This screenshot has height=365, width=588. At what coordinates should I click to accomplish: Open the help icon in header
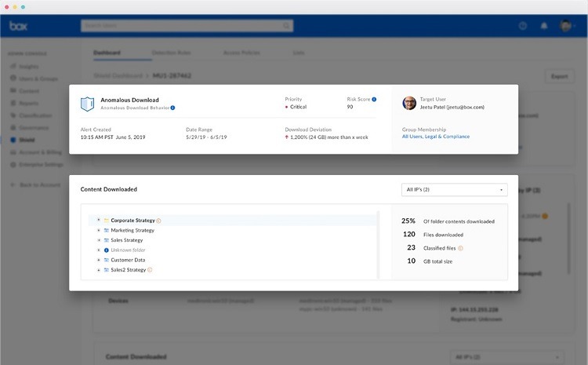[523, 26]
